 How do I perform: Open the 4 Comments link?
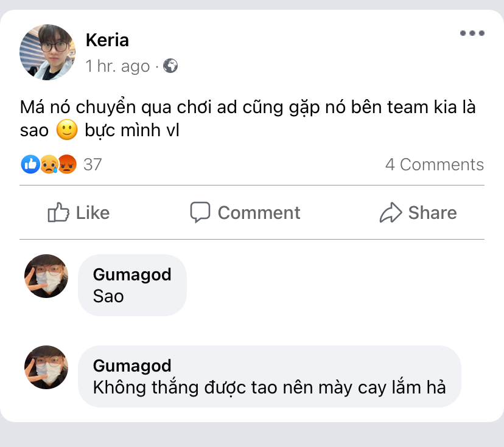(x=434, y=164)
